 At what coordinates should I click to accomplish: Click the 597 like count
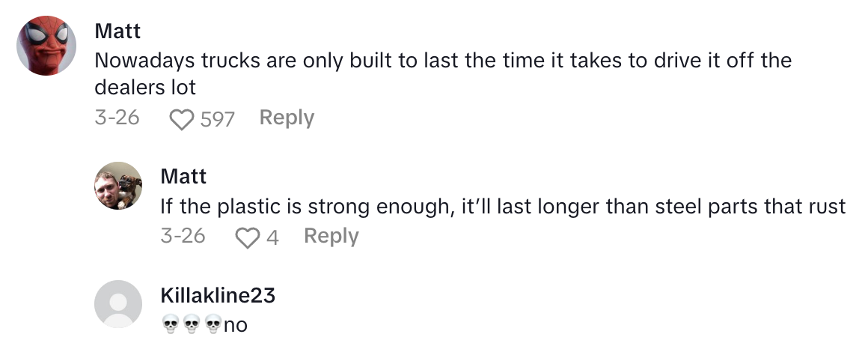218,119
